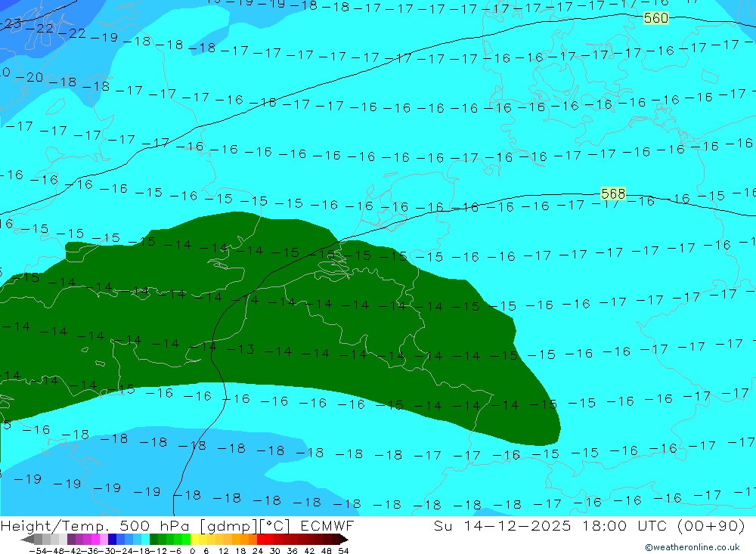Pick the dark blue swatch in color scale

pyautogui.click(x=113, y=539)
